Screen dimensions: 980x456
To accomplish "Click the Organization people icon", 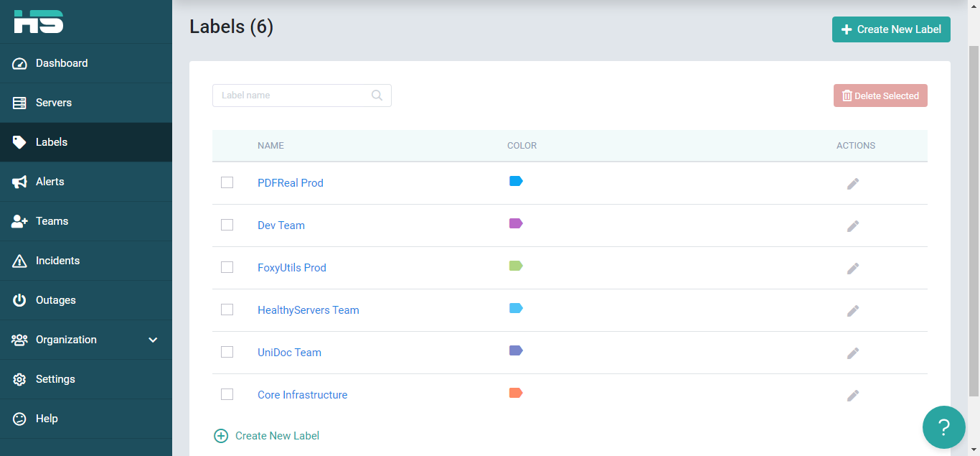I will (x=20, y=340).
